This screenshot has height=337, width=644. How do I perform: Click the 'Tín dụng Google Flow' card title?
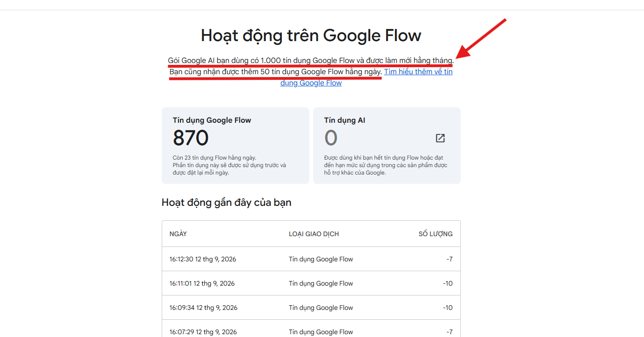click(212, 120)
